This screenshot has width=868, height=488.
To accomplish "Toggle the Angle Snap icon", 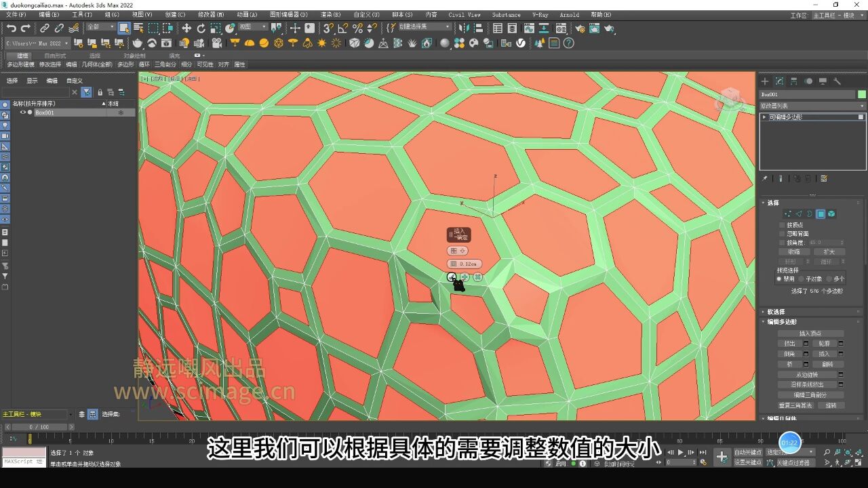I will [342, 28].
